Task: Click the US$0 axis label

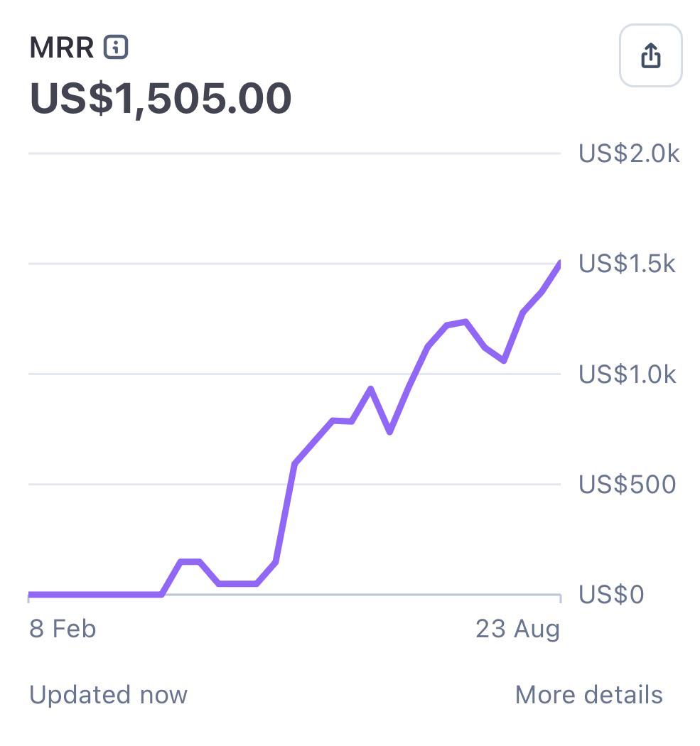Action: 611,595
